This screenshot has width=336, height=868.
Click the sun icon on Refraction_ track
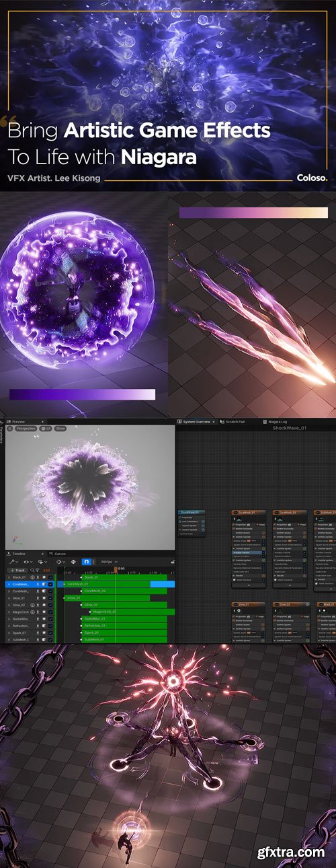click(44, 625)
